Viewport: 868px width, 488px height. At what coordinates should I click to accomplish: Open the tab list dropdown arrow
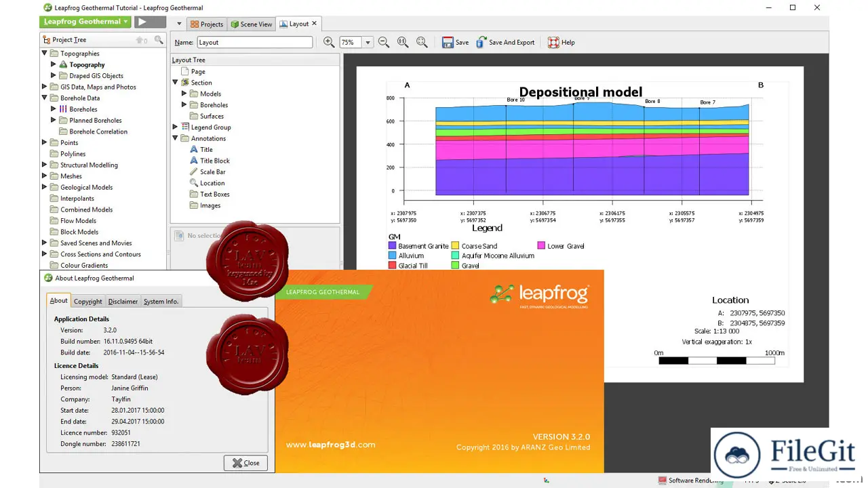click(179, 24)
